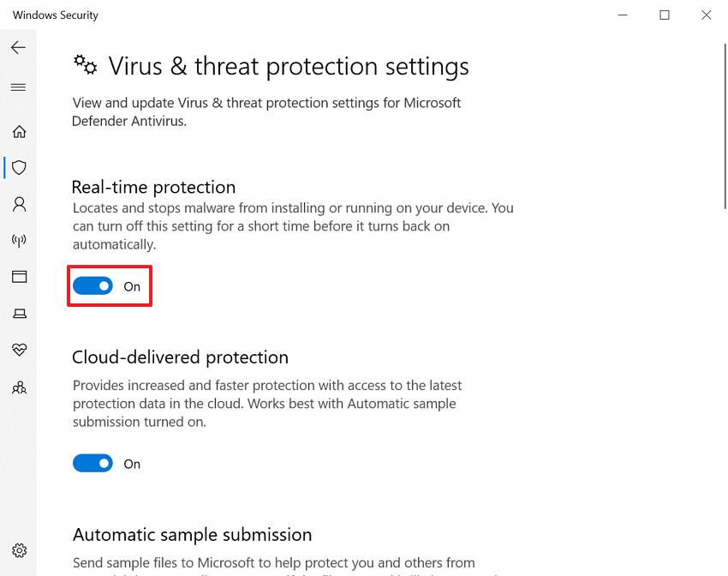Open Settings via the gear icon
The image size is (728, 576).
click(x=19, y=550)
